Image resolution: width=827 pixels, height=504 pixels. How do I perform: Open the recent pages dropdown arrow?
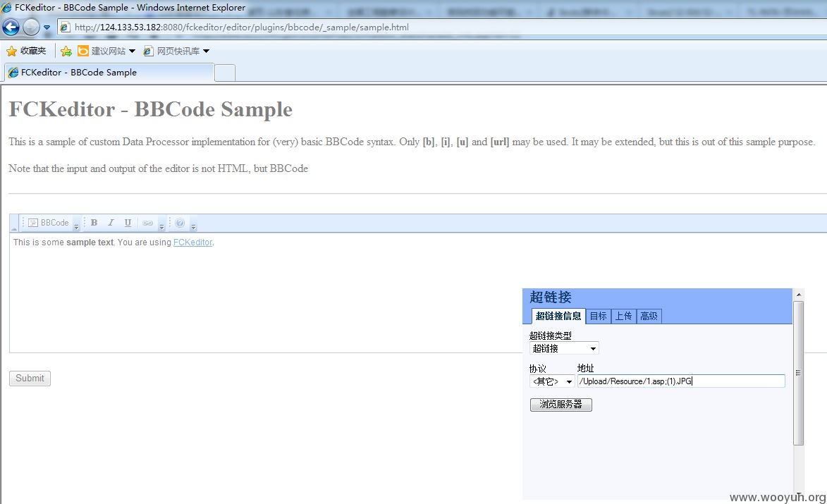click(x=47, y=27)
